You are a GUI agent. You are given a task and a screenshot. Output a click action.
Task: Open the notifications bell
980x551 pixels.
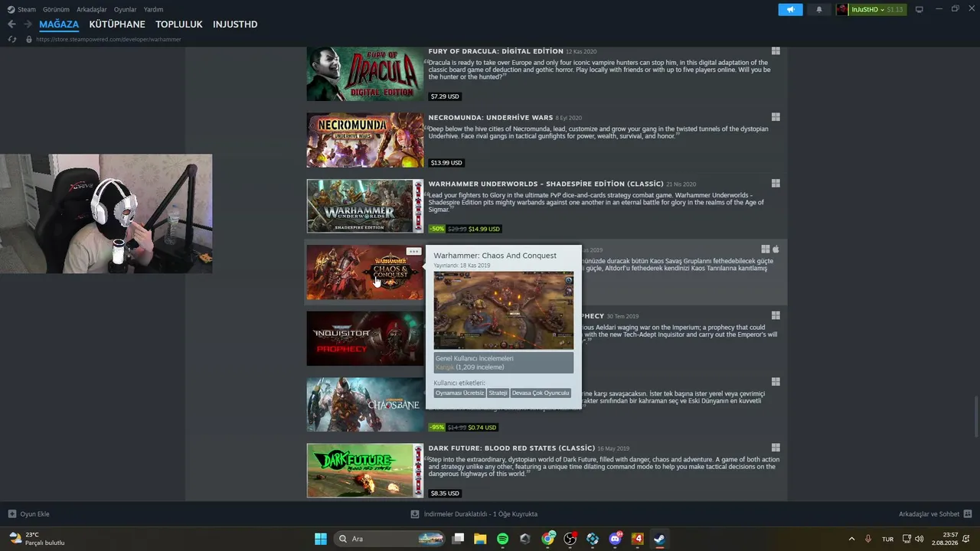tap(818, 9)
